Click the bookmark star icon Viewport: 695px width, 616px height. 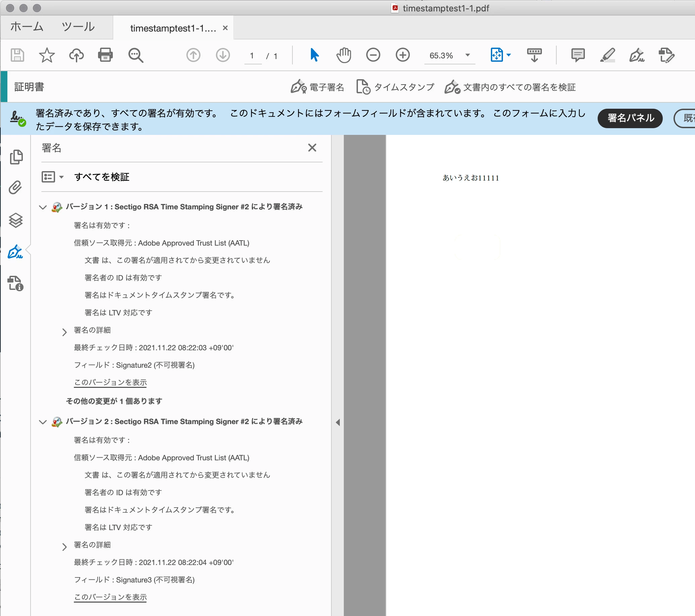(x=47, y=55)
